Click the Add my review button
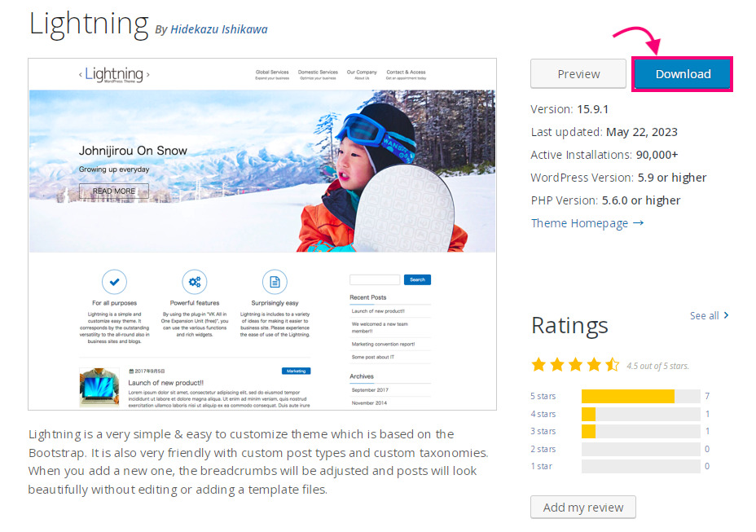 click(x=583, y=508)
